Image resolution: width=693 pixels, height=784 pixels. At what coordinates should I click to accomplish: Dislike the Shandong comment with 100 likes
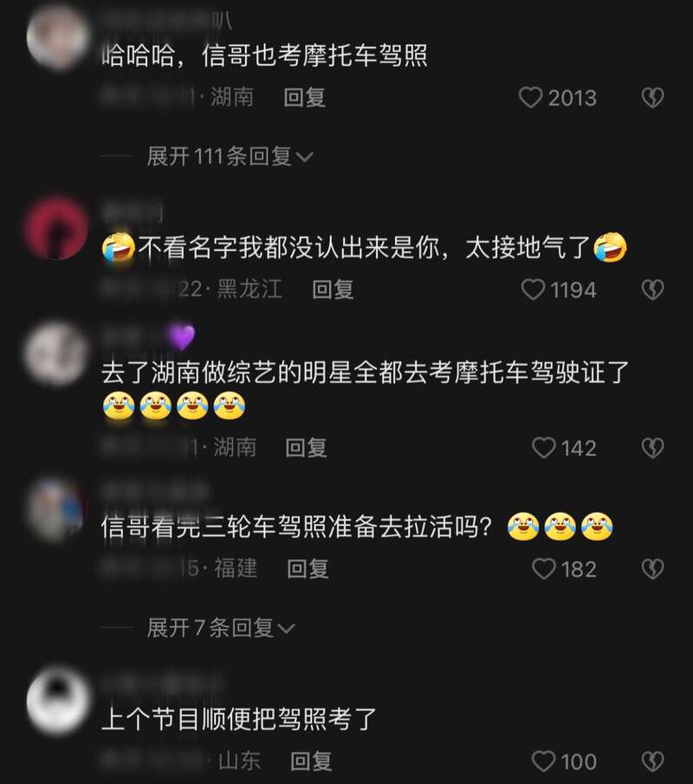coord(652,761)
